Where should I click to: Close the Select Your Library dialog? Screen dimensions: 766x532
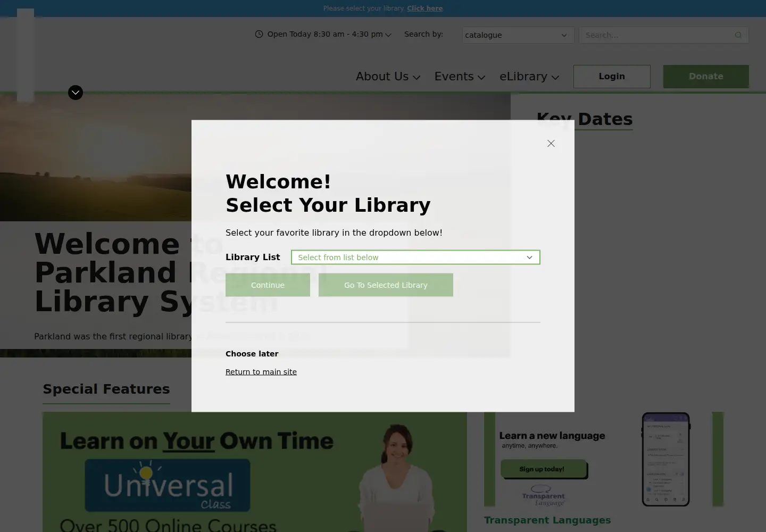[551, 144]
